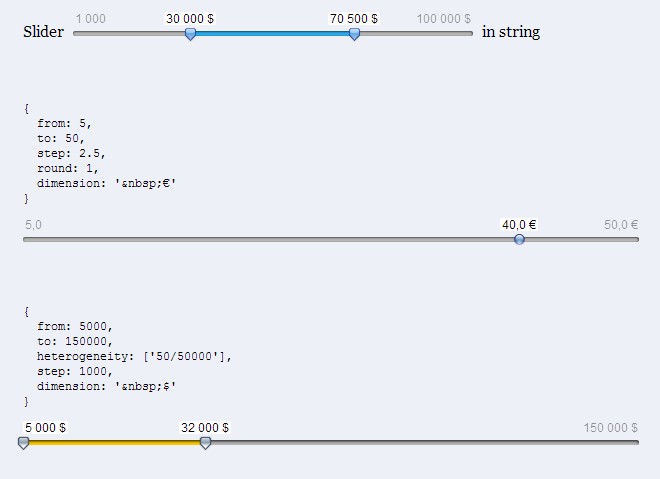Image resolution: width=660 pixels, height=479 pixels.
Task: Click the 70 500 $ value tooltip
Action: coord(354,19)
